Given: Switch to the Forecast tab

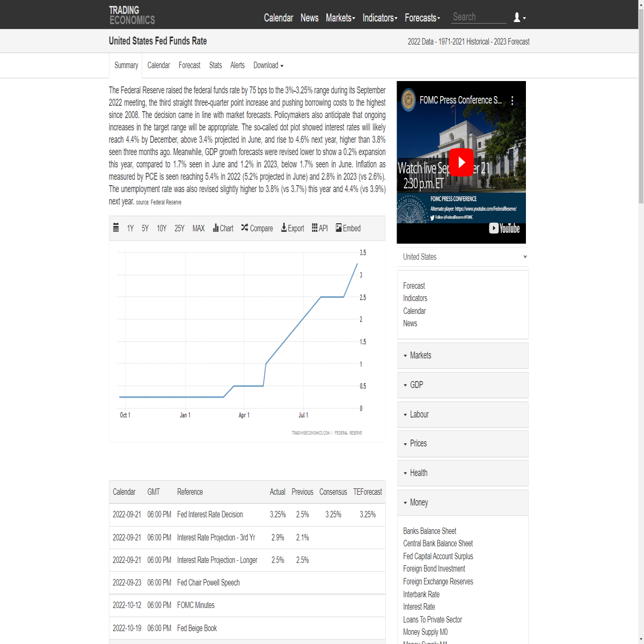Looking at the screenshot, I should click(x=189, y=65).
